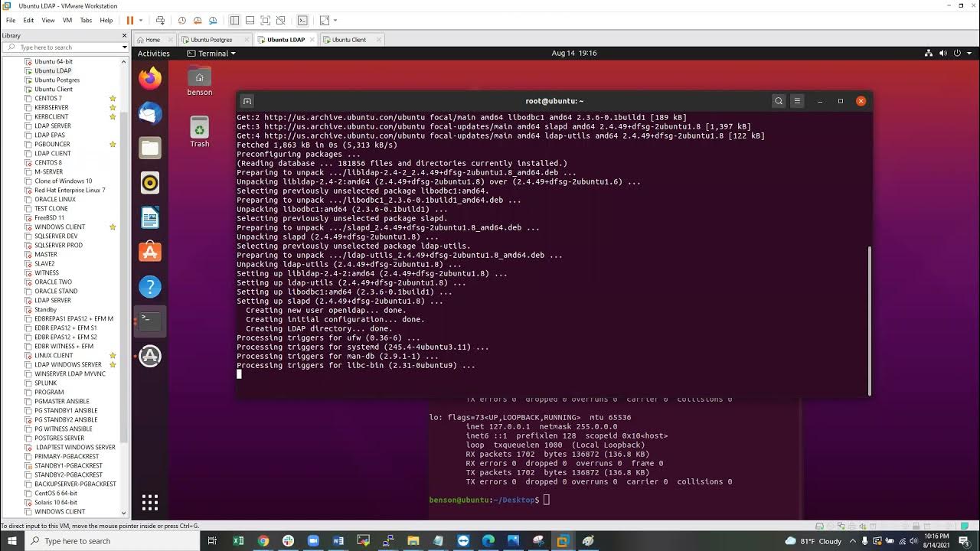Toggle the favorite star beside LINUX CLIENT
980x551 pixels.
113,355
